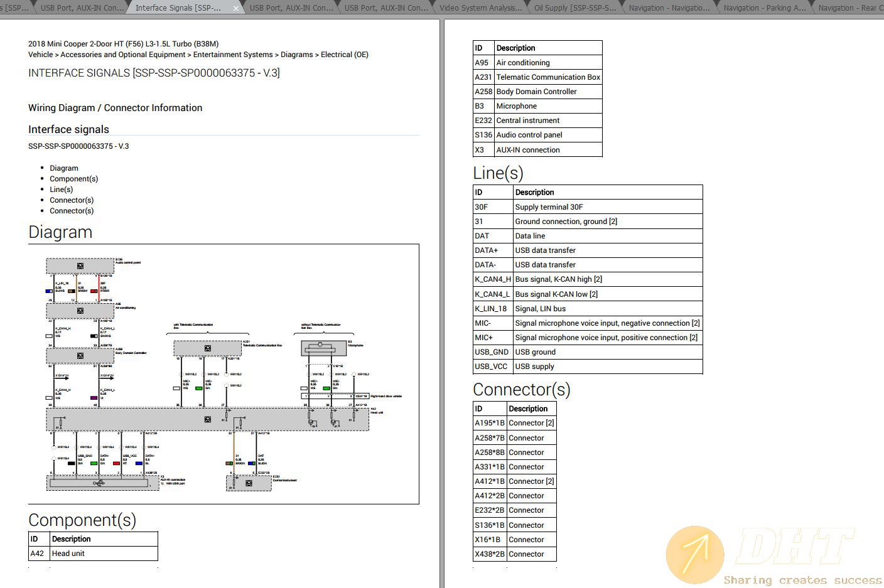This screenshot has width=884, height=588.
Task: Select microphone voice input positive connection
Action: (606, 338)
